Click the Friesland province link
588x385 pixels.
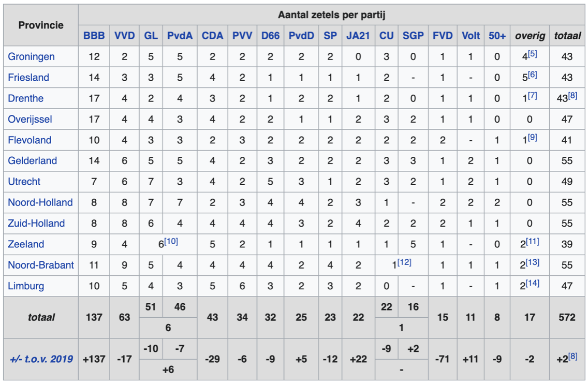point(28,78)
